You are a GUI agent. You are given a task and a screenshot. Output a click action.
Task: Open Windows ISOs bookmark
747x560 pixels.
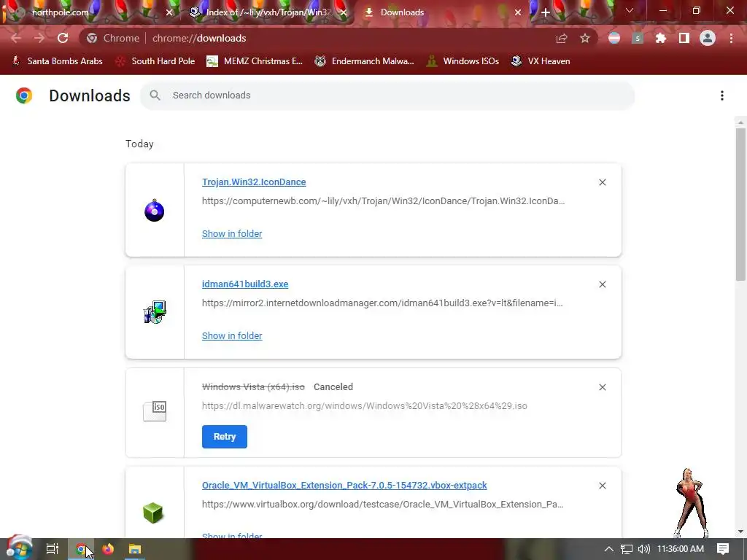tap(462, 61)
